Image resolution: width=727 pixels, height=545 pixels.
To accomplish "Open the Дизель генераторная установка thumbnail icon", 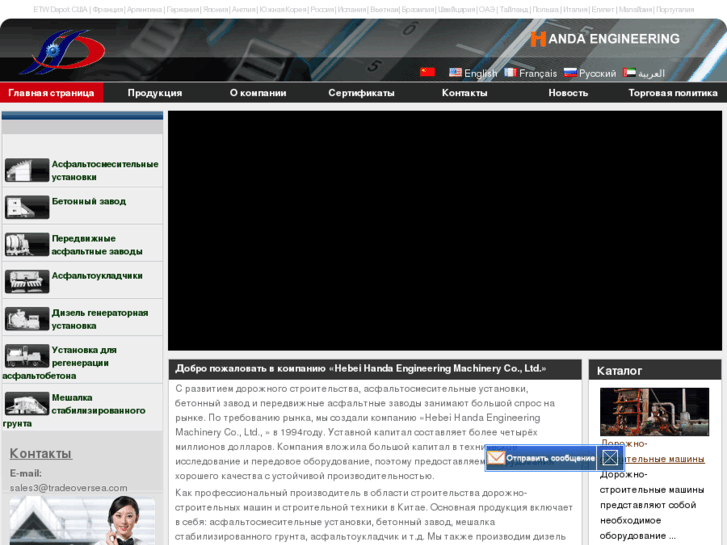I will (x=27, y=318).
